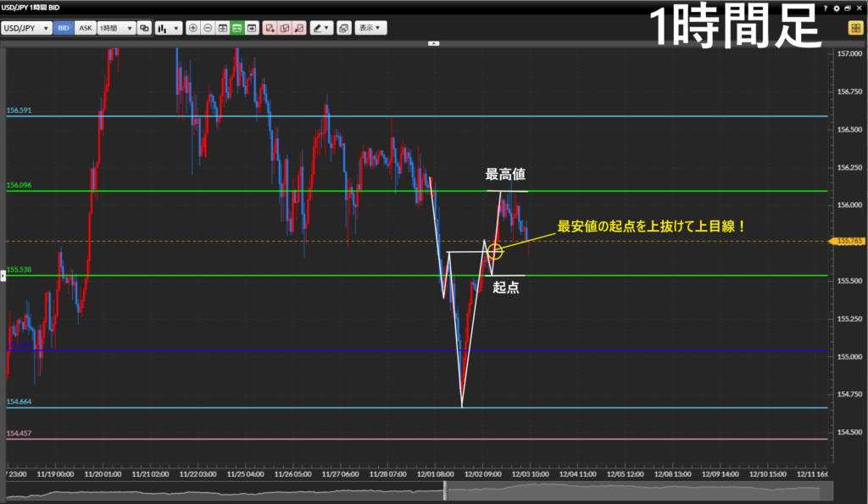Open the 1時間 timeframe dropdown
Screen dimensions: 868x504
coord(116,28)
